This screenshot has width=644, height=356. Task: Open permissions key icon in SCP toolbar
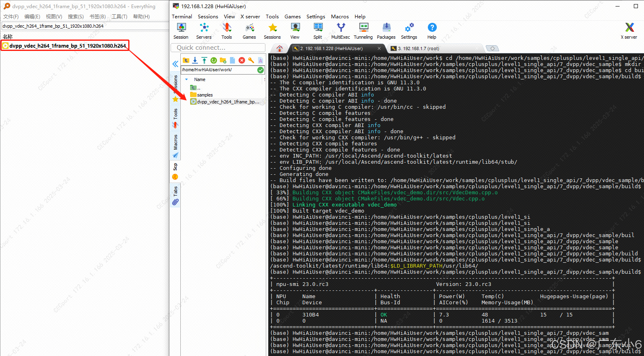point(251,60)
